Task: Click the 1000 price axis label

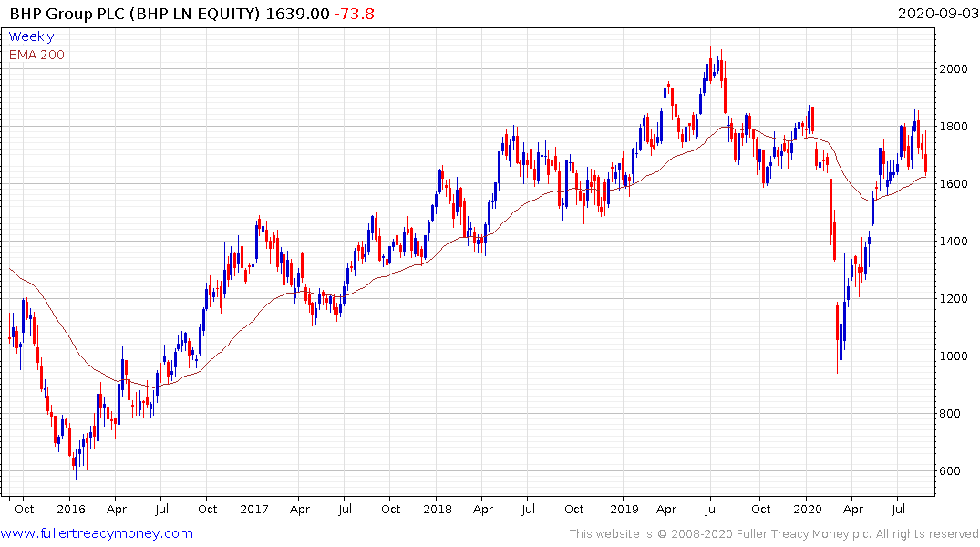Action: pos(954,356)
